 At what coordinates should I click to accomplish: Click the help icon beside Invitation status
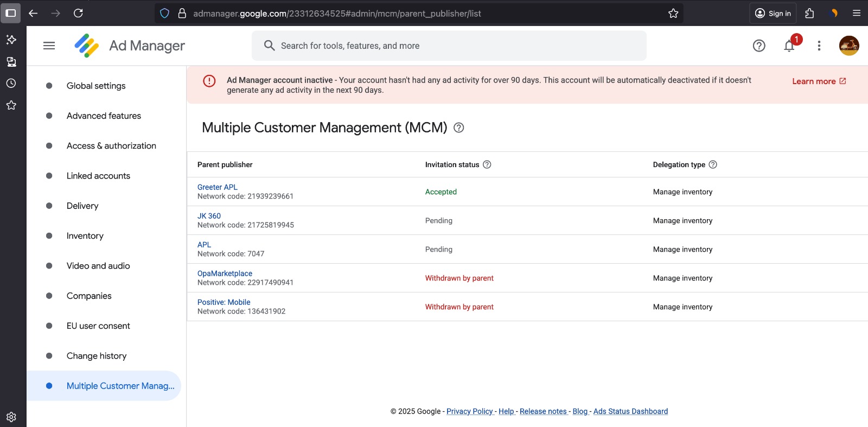click(x=487, y=164)
